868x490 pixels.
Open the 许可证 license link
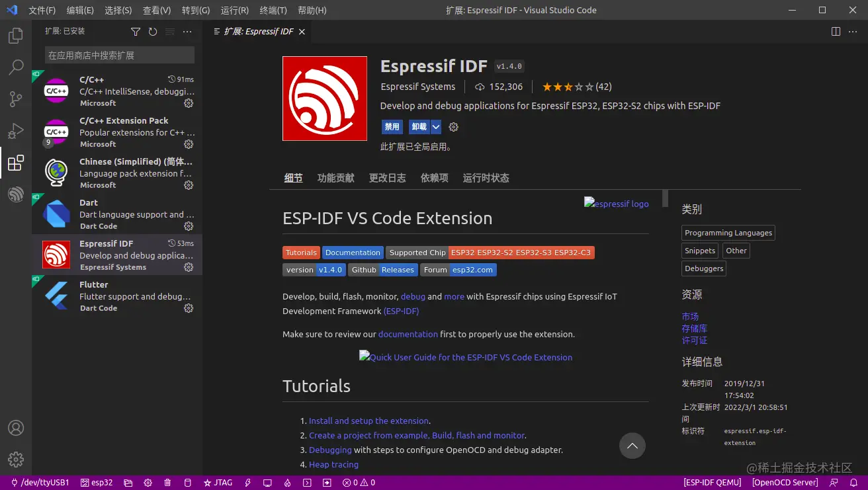pos(695,341)
